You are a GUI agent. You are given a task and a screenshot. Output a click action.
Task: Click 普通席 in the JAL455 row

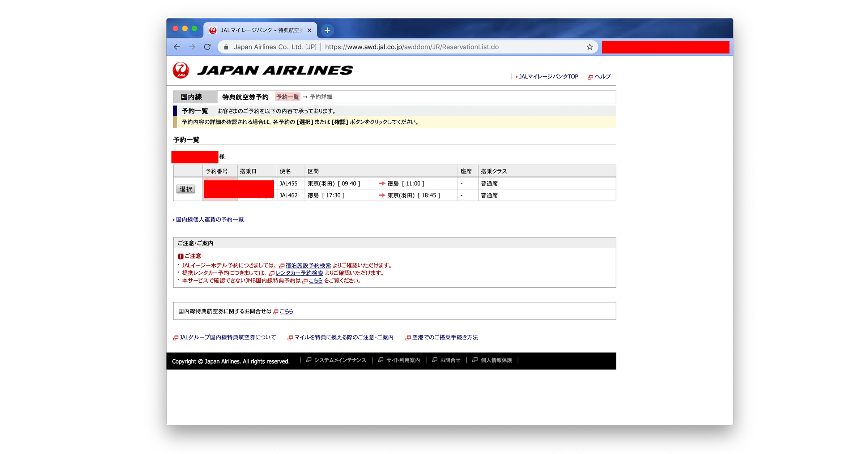pyautogui.click(x=489, y=183)
